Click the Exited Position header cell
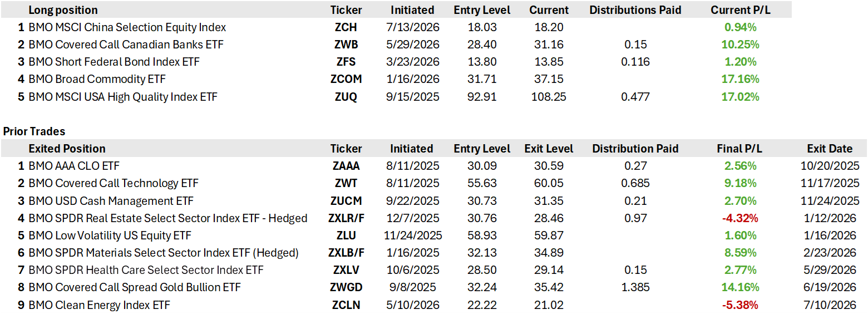This screenshot has width=868, height=314. click(x=67, y=149)
